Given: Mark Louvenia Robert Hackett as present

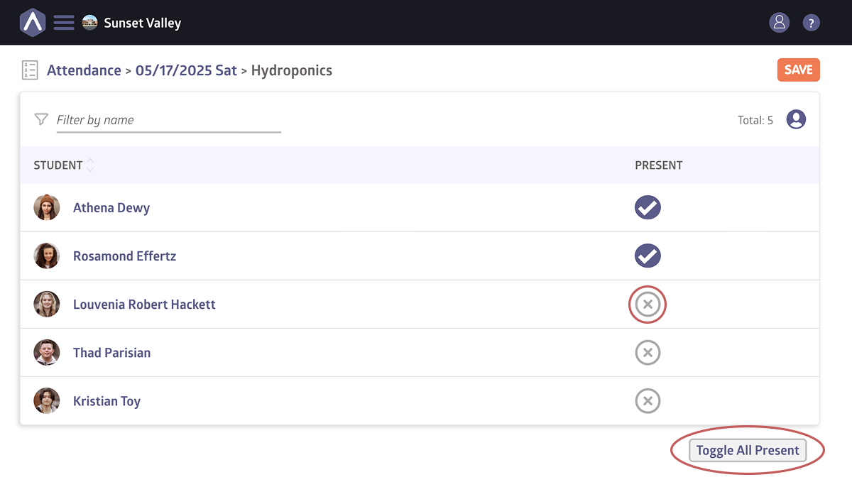Looking at the screenshot, I should click(648, 305).
